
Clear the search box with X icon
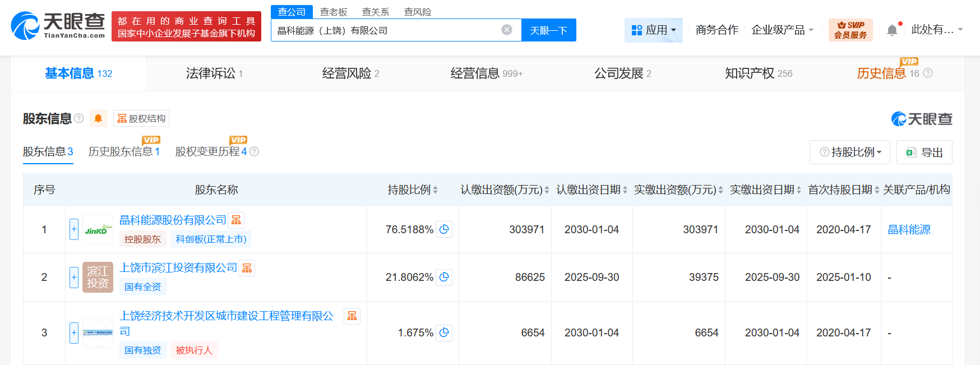[507, 30]
